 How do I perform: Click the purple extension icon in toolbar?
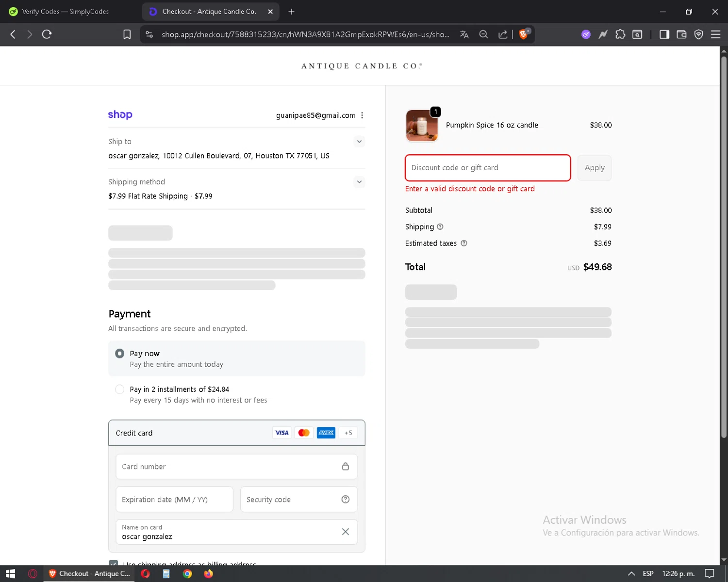pyautogui.click(x=586, y=34)
